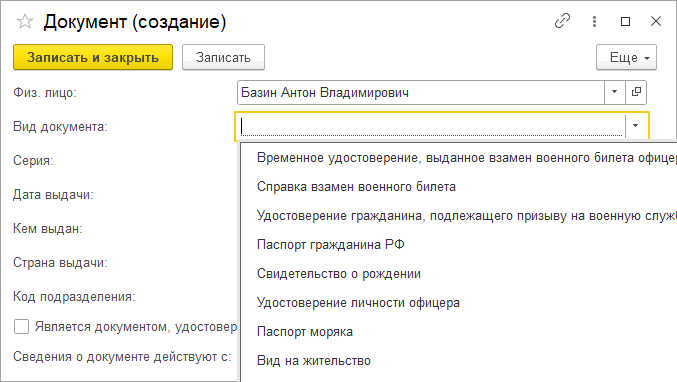Pick Паспорт моряка option
Image resolution: width=677 pixels, height=382 pixels.
pyautogui.click(x=459, y=331)
